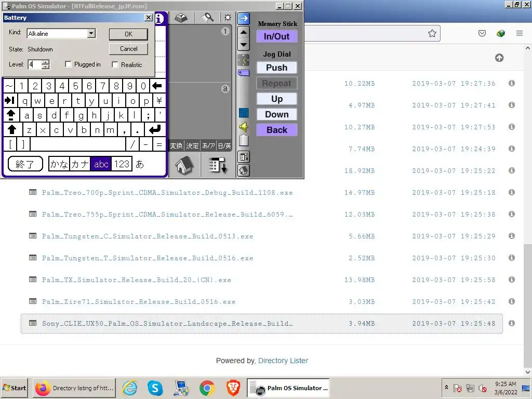
Task: Switch keyboard to 123 mode
Action: click(122, 164)
